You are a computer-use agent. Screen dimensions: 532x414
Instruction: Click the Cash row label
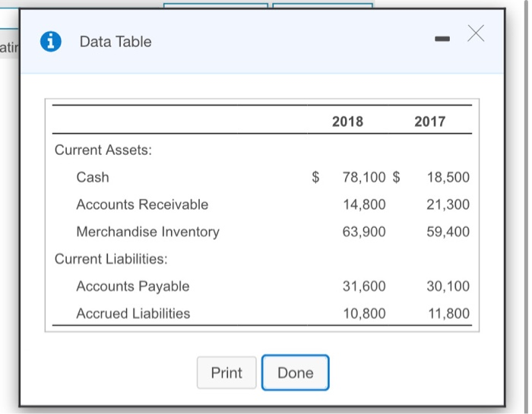[x=93, y=177]
